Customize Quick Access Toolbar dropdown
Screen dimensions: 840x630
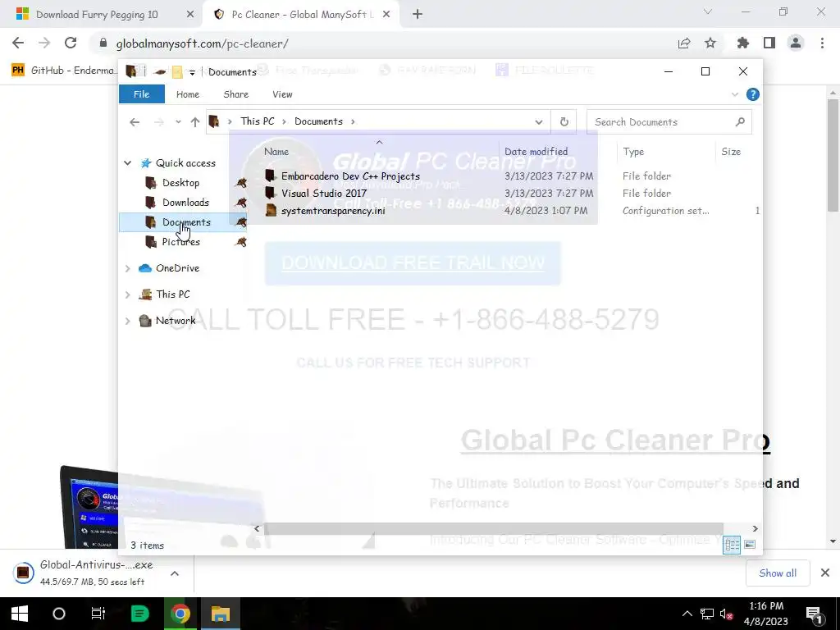(192, 72)
